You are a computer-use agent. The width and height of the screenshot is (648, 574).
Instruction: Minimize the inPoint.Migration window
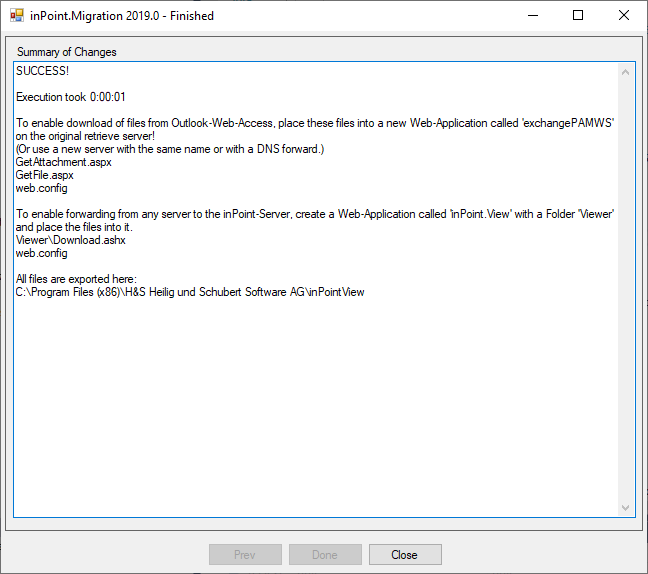pos(532,16)
